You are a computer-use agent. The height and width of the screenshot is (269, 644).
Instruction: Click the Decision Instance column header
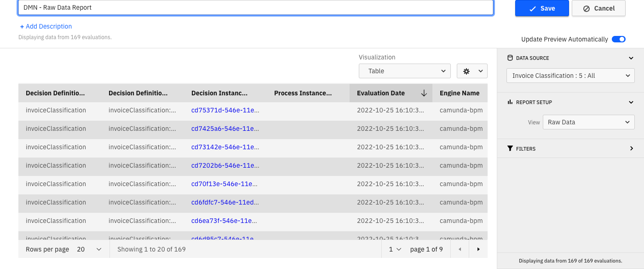click(225, 93)
